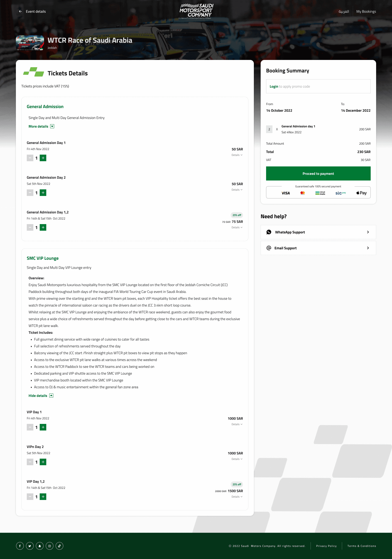392x559 pixels.
Task: Open Snapchat page from footer
Action: pos(40,546)
